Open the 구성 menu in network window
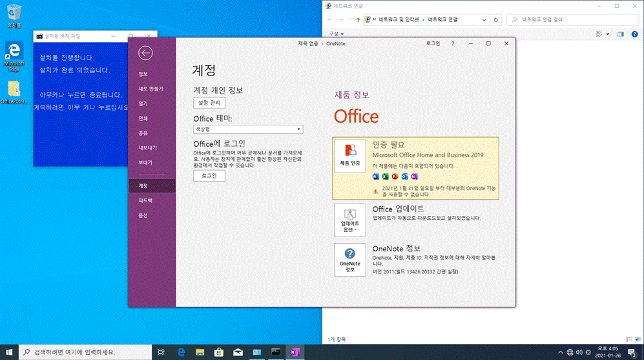The image size is (644, 360). click(x=337, y=34)
